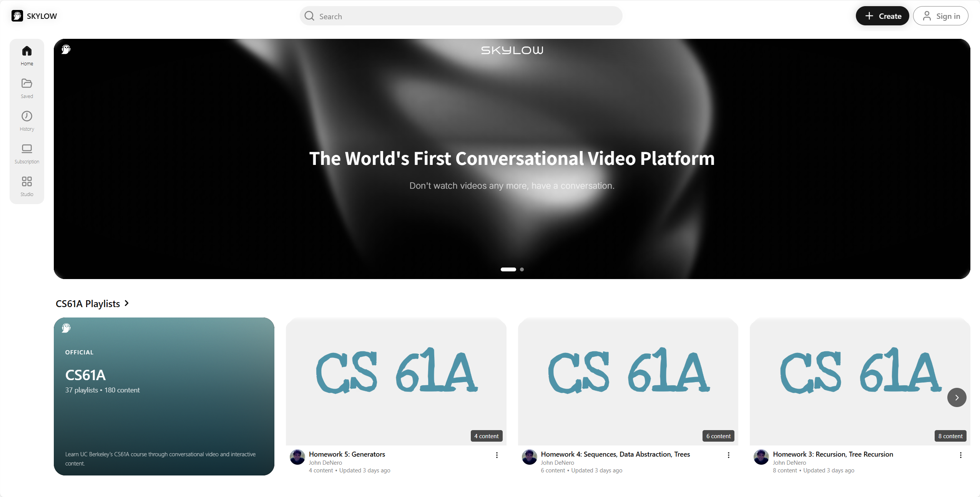The width and height of the screenshot is (980, 497).
Task: Switch to the second banner slide dot
Action: [522, 269]
